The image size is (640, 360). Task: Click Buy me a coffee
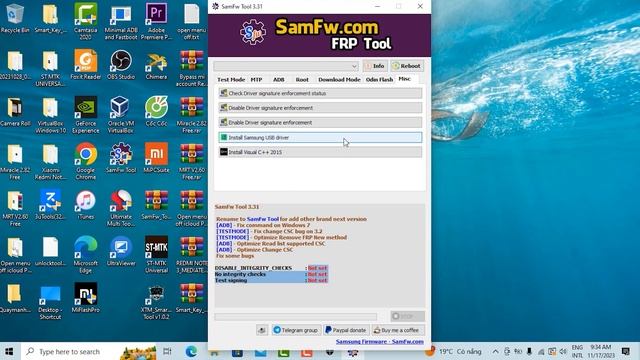(398, 330)
